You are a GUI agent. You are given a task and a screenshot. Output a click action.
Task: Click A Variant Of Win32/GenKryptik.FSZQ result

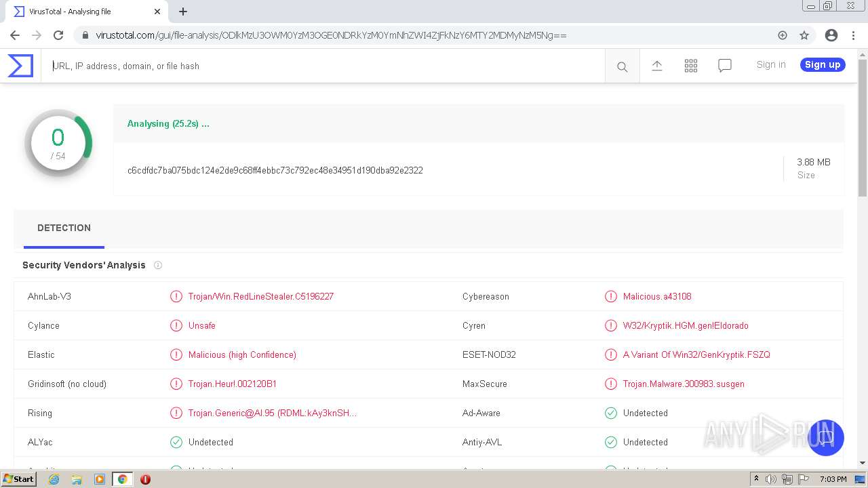click(696, 354)
